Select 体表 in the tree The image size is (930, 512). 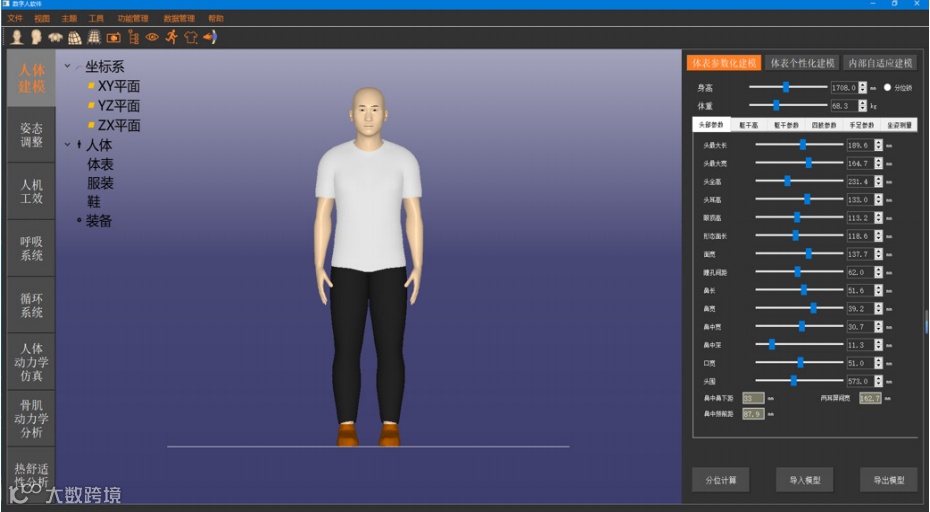pos(100,164)
